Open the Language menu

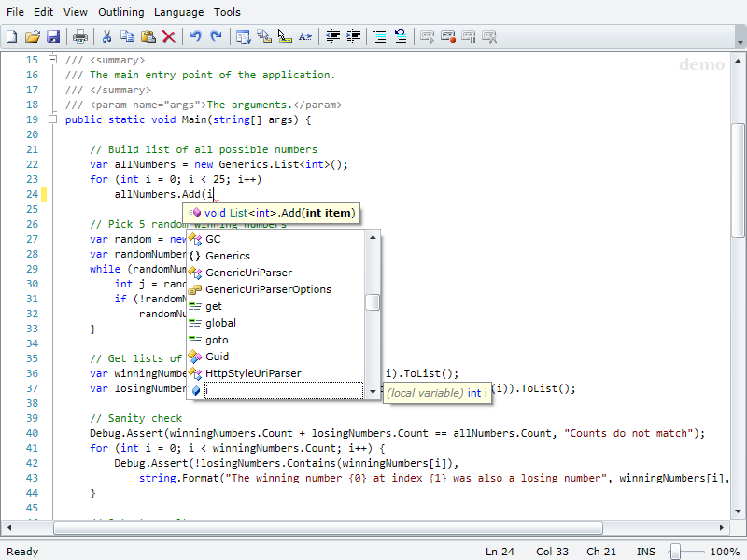pyautogui.click(x=178, y=12)
